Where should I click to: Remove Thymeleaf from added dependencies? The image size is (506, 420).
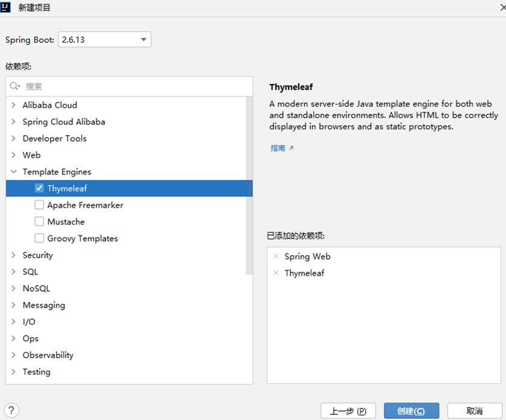(276, 273)
